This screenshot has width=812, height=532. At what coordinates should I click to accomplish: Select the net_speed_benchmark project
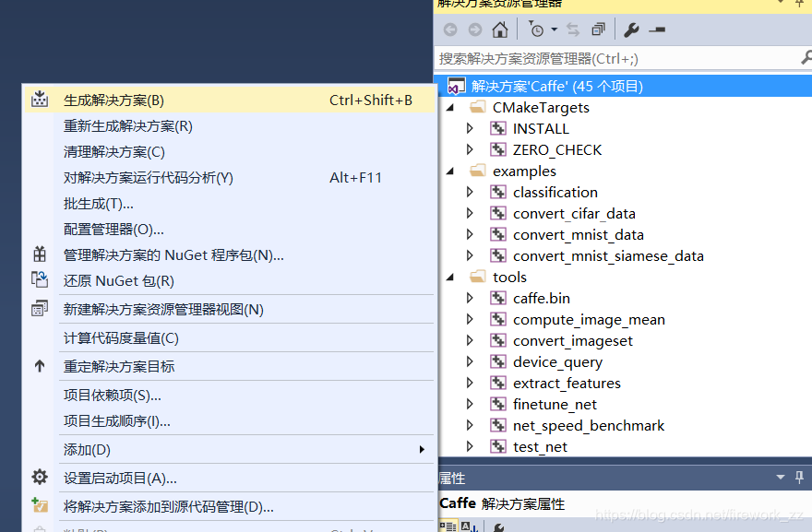[589, 426]
